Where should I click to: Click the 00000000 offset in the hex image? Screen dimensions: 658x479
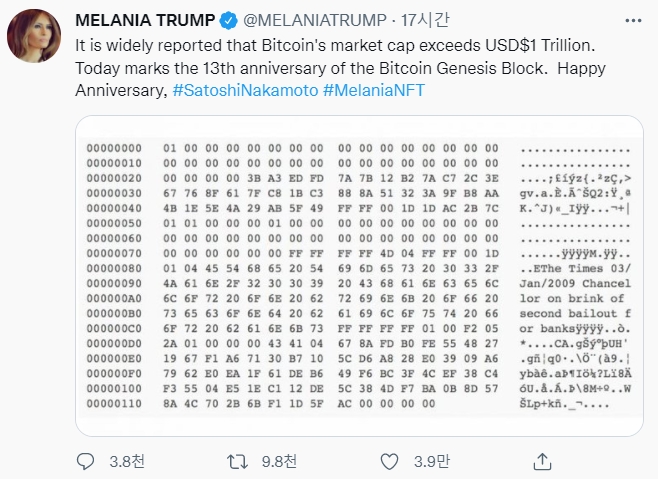tap(114, 149)
